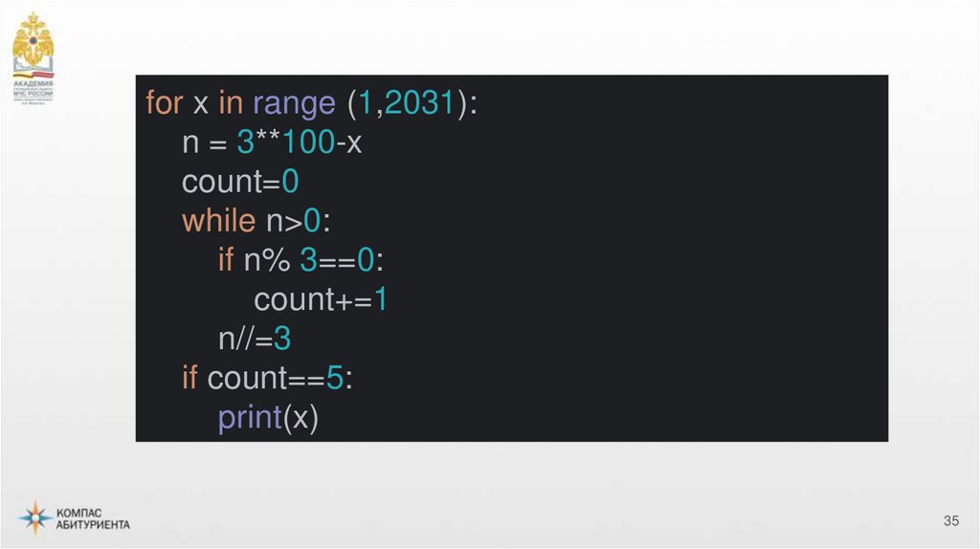Click the КОМПАС АБИТУРИЕНТА label
The width and height of the screenshot is (980, 549).
pos(93,518)
